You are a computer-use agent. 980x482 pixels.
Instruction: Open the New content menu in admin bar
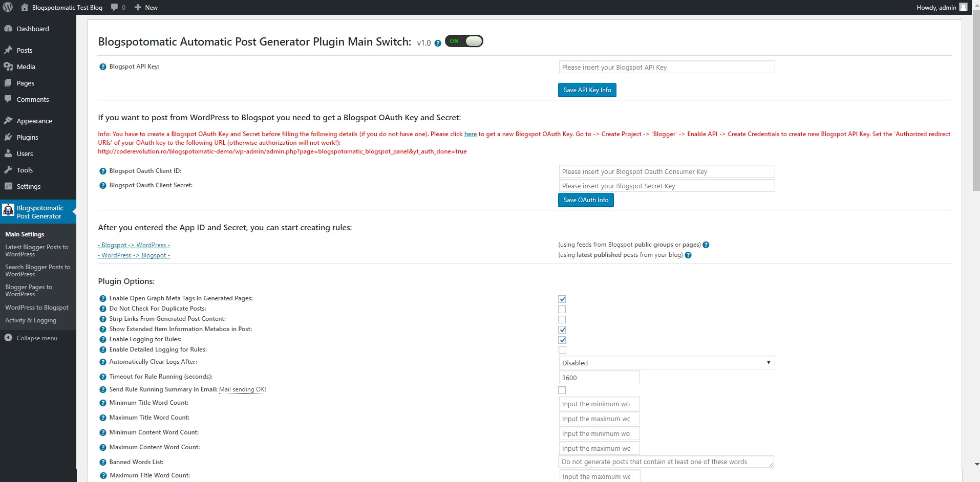point(146,7)
